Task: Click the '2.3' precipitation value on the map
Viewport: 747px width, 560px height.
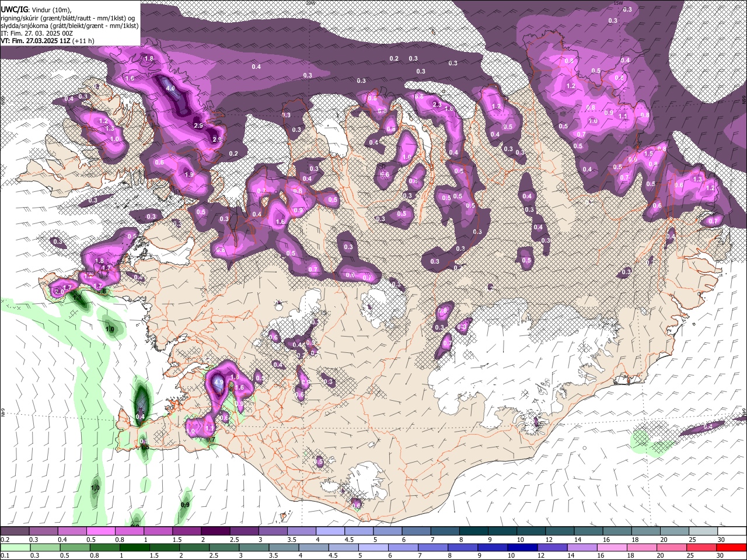Action: (438, 104)
